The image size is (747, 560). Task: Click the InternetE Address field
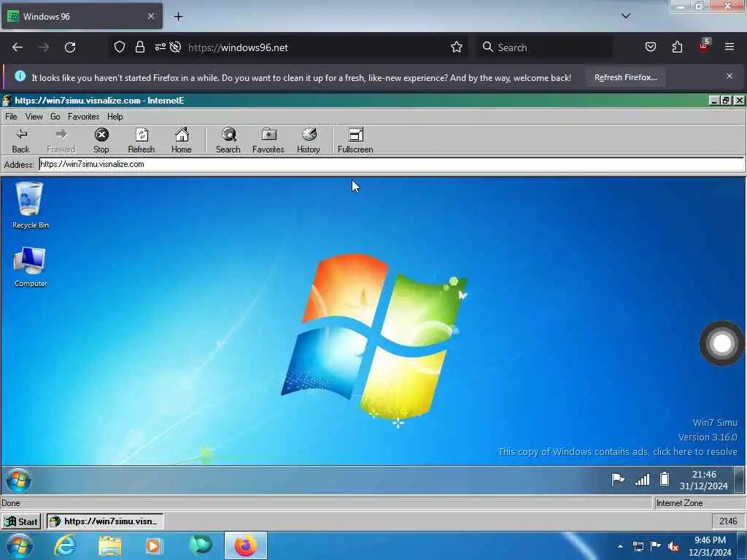click(391, 164)
